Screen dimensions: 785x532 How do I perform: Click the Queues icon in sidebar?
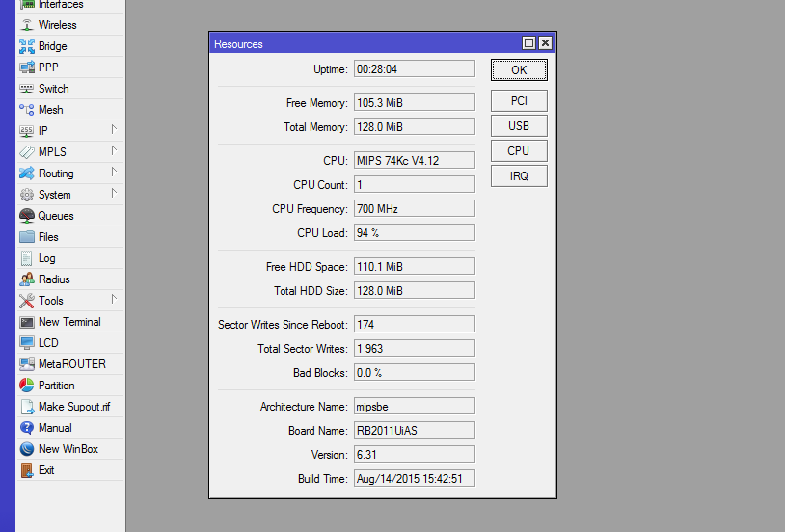[27, 216]
